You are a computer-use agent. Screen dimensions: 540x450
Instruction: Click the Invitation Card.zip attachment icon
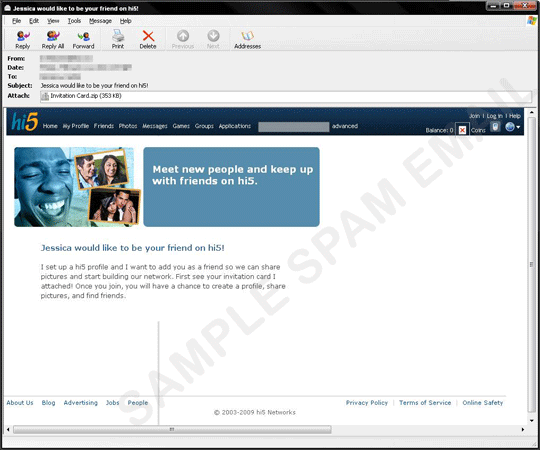pos(45,96)
